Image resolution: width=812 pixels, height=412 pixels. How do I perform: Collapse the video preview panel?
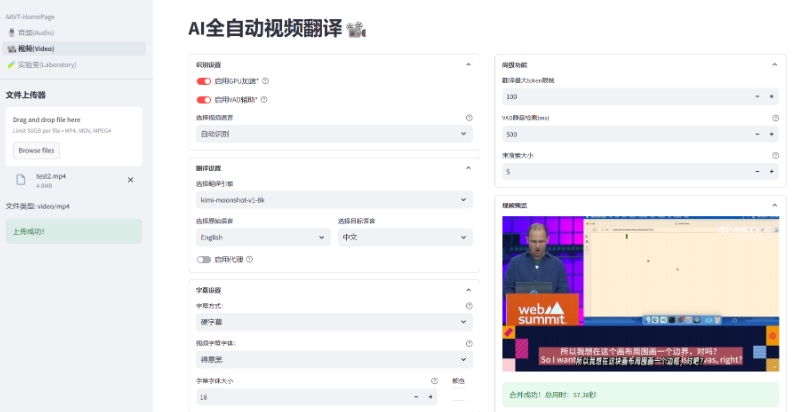[774, 205]
